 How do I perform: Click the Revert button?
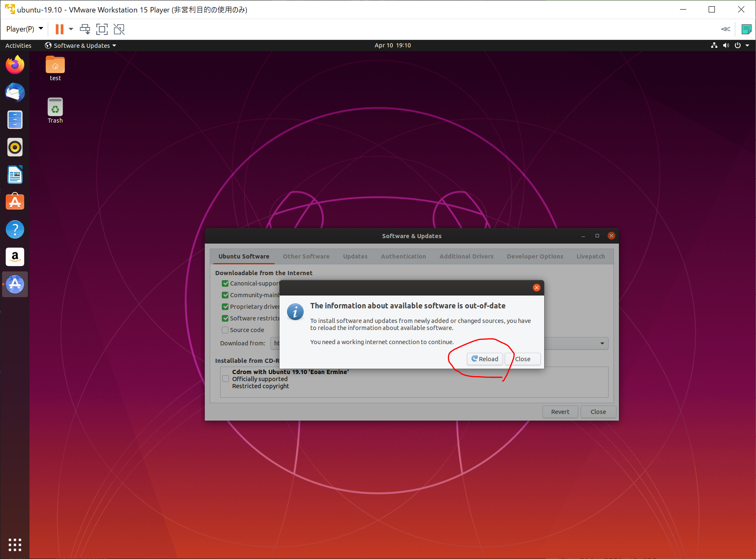click(x=560, y=412)
